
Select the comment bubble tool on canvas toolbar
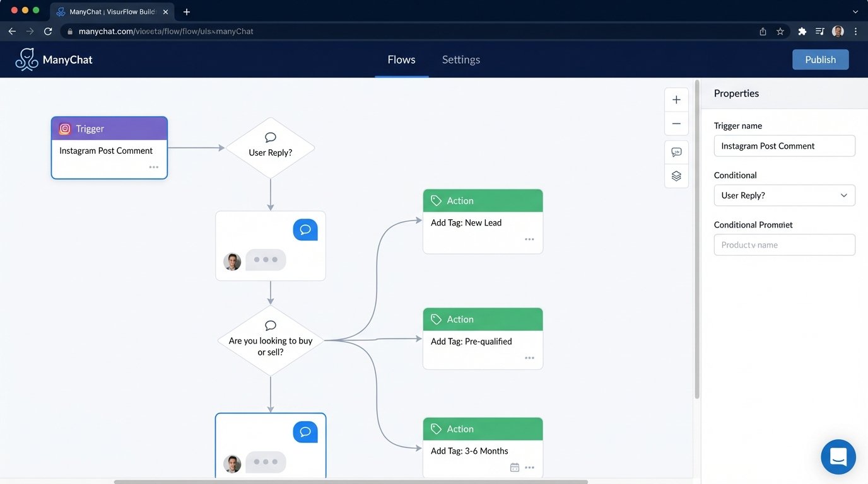(676, 151)
